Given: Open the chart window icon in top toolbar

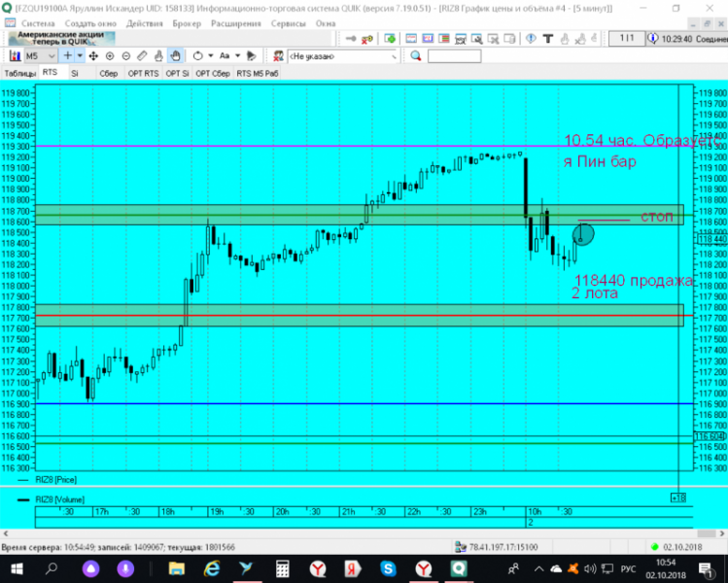Looking at the screenshot, I should click(428, 39).
